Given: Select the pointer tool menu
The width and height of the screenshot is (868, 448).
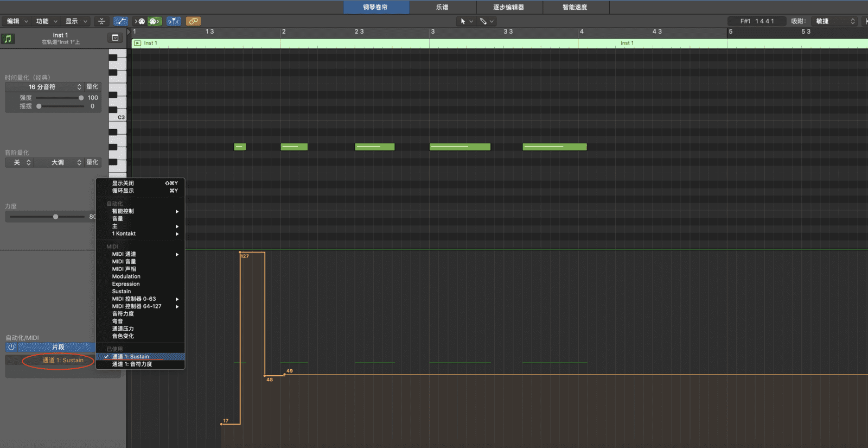Looking at the screenshot, I should (466, 21).
